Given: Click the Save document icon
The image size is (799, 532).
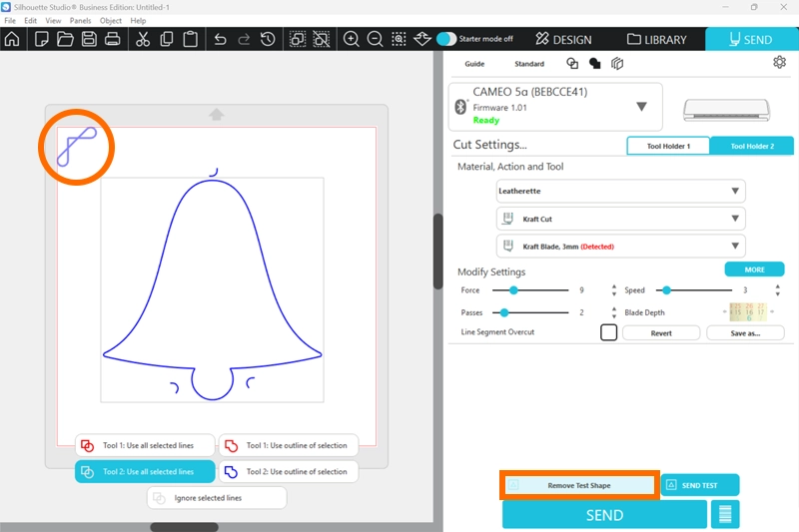Looking at the screenshot, I should click(89, 40).
